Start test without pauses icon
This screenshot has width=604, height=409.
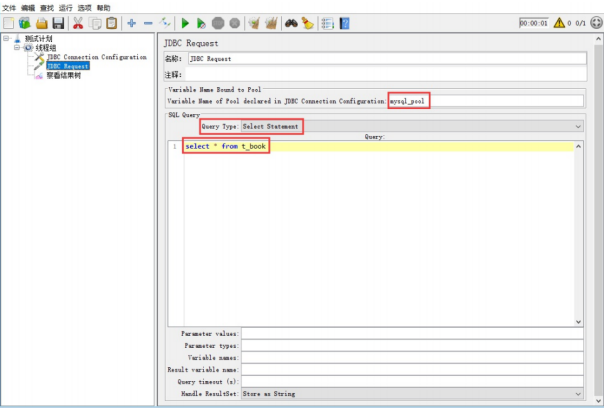[x=201, y=23]
